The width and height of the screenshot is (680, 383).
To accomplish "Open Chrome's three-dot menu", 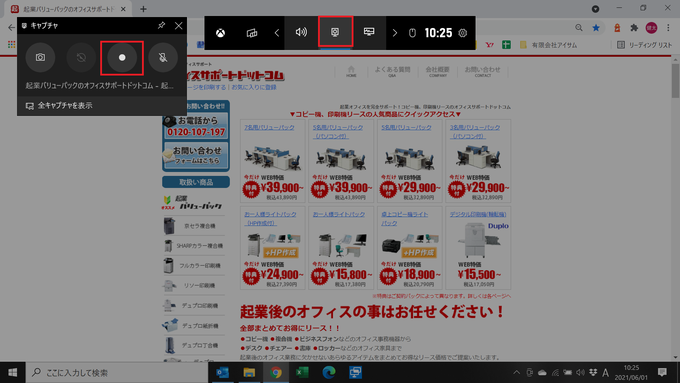I will point(668,28).
